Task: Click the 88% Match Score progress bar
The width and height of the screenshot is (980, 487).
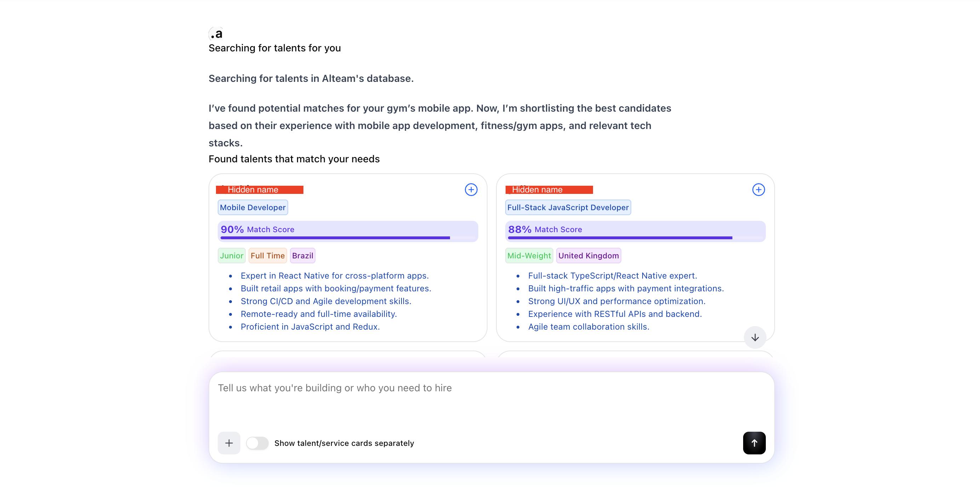Action: pos(635,231)
